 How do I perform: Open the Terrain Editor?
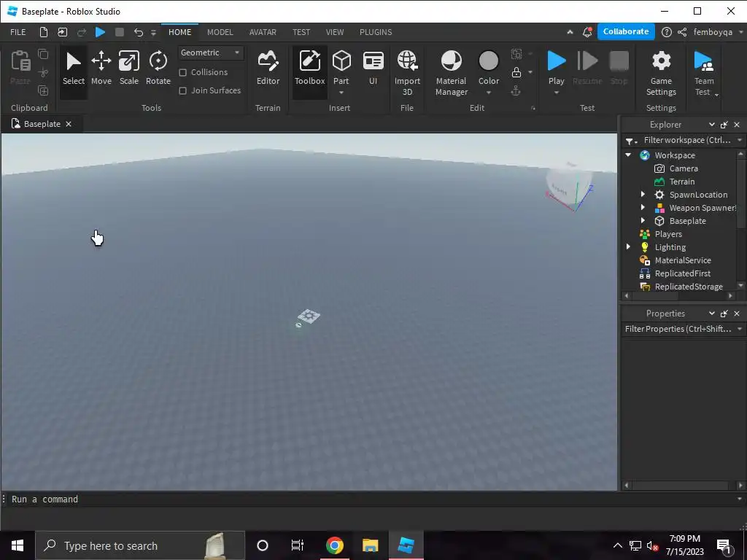point(268,69)
